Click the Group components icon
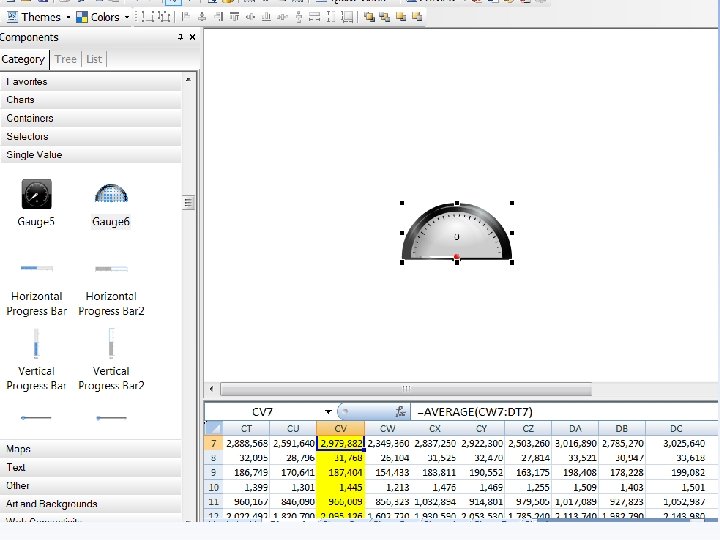Screen dimensions: 720x540 (x=147, y=17)
